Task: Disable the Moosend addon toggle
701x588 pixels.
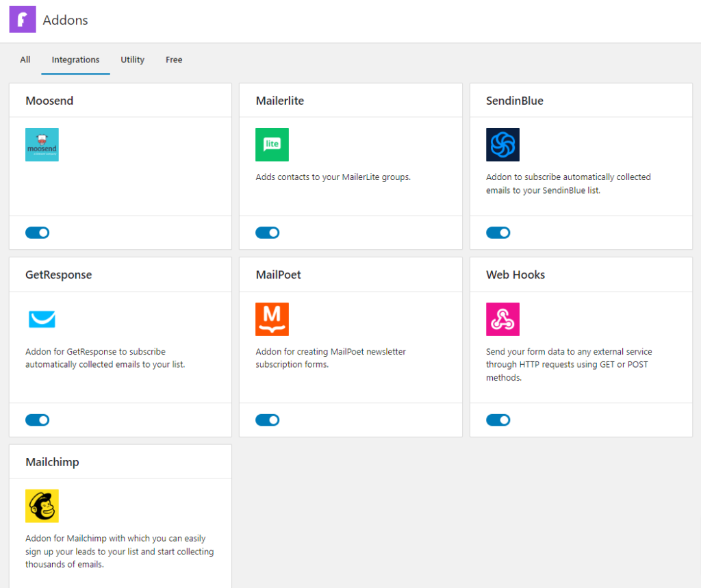Action: 37,233
